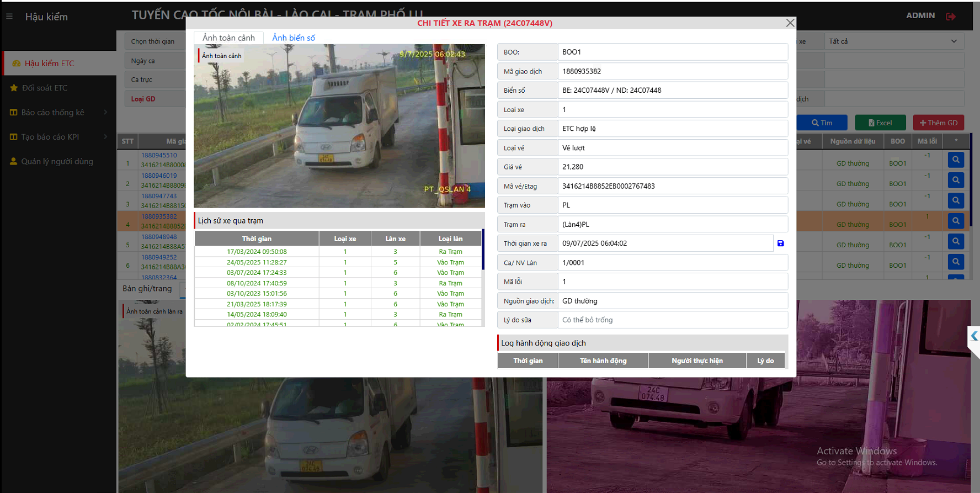Click the BOO field value BOO1

pos(673,52)
